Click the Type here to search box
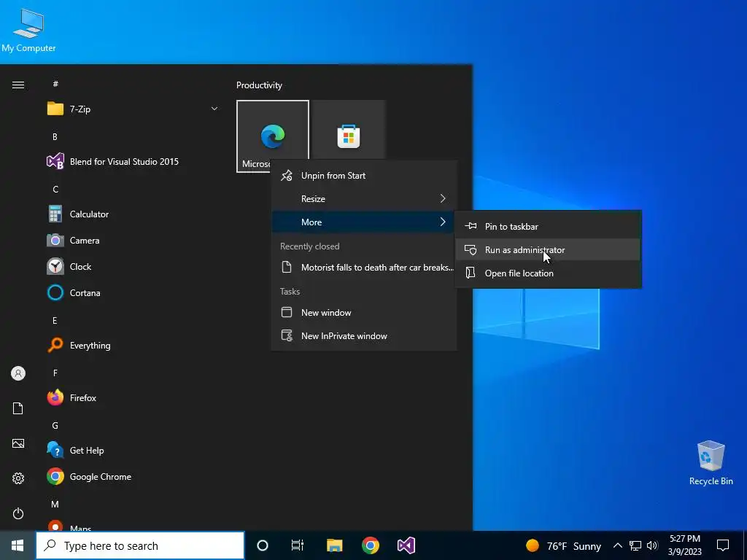Viewport: 747px width, 560px height. 140,545
